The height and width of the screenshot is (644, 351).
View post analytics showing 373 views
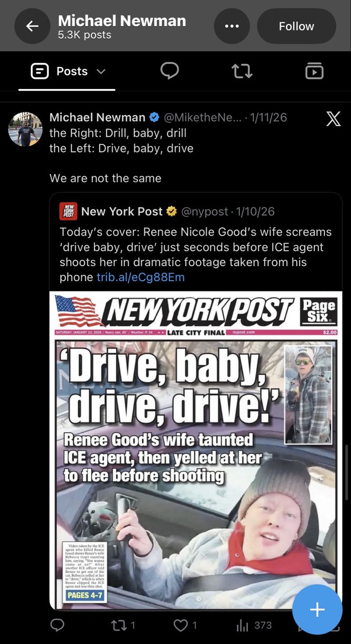click(x=254, y=625)
